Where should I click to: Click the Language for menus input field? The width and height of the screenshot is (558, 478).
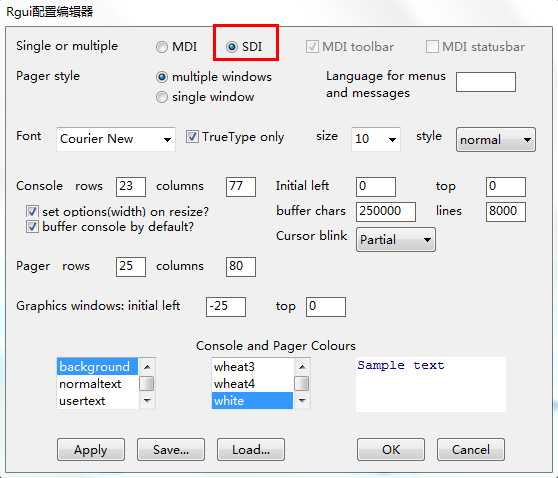486,82
